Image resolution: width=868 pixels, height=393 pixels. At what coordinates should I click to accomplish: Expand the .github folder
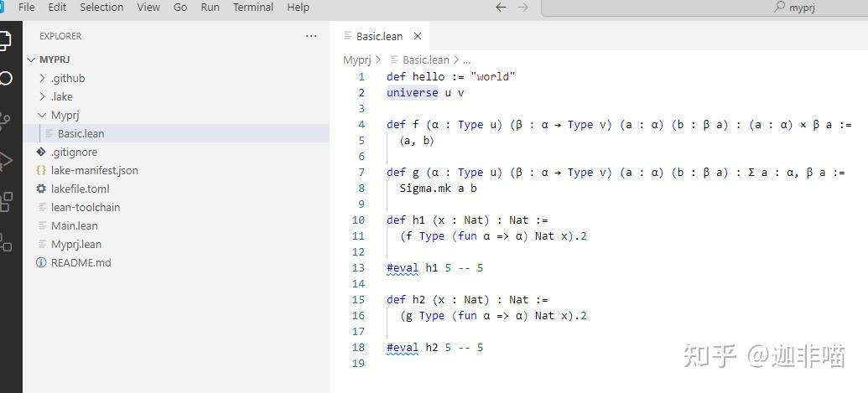(x=42, y=79)
